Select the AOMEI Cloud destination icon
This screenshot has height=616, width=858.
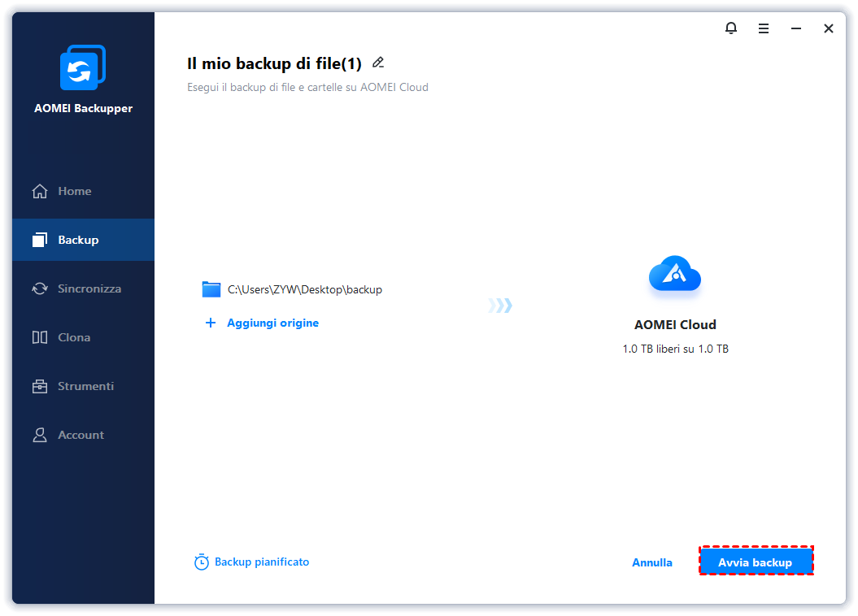pyautogui.click(x=675, y=274)
